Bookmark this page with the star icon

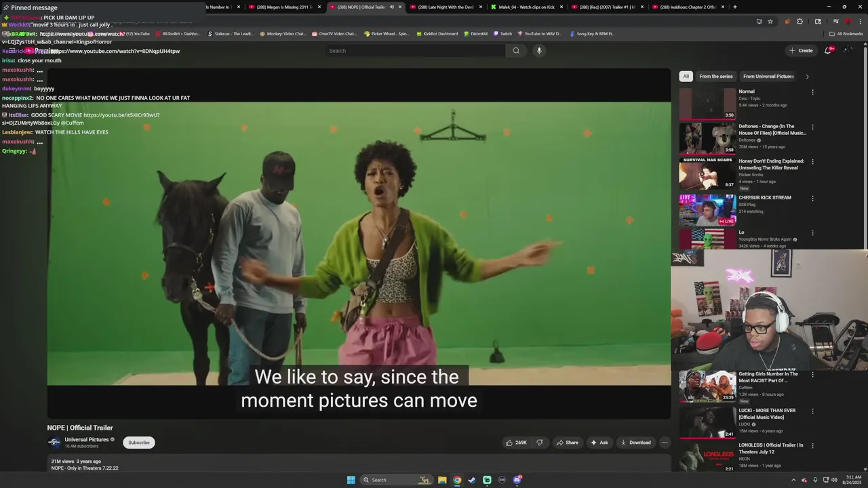pyautogui.click(x=770, y=21)
